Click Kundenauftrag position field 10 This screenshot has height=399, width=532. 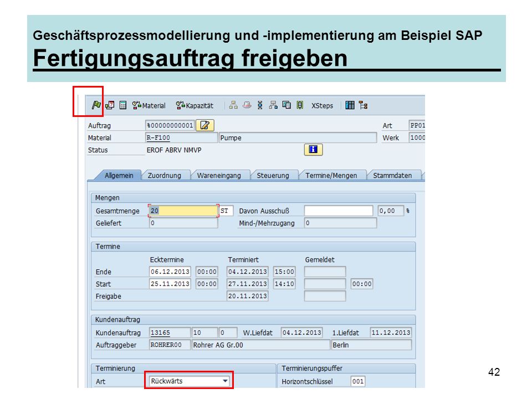point(204,332)
